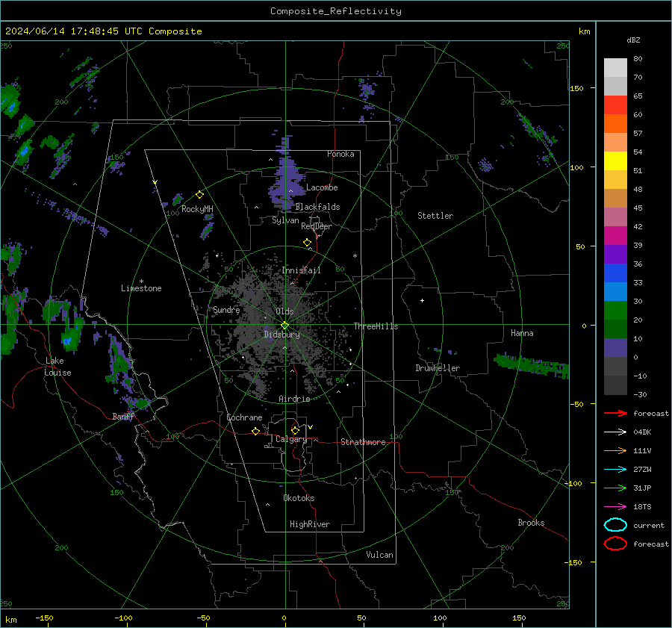Click the asterisk marker above Limestone
Image resolution: width=672 pixels, height=628 pixels.
pos(141,282)
